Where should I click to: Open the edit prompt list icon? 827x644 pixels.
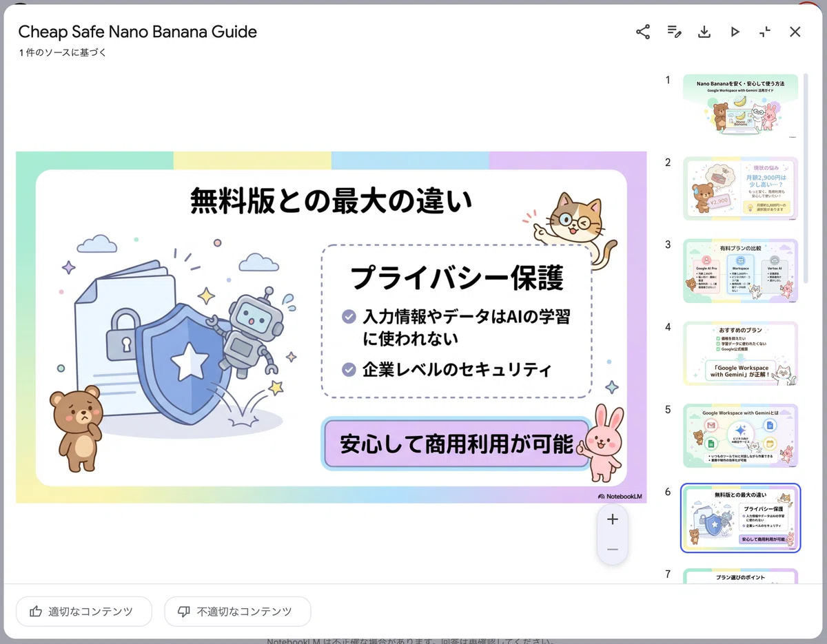674,32
